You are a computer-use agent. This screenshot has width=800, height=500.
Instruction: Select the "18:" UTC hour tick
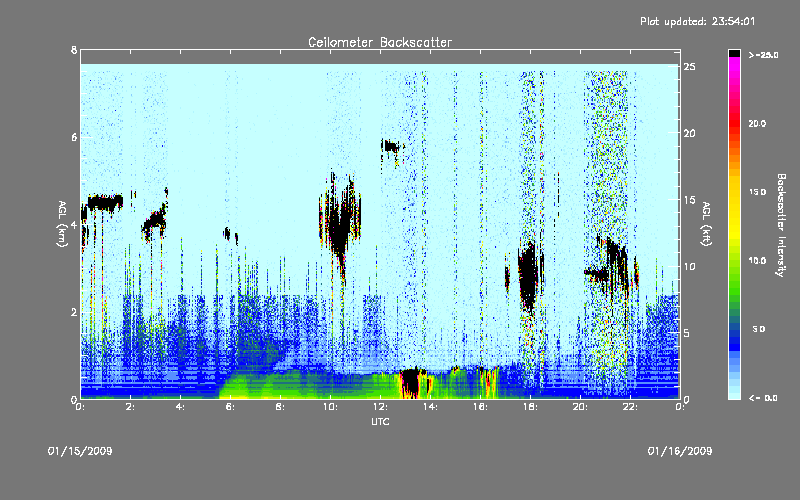531,407
